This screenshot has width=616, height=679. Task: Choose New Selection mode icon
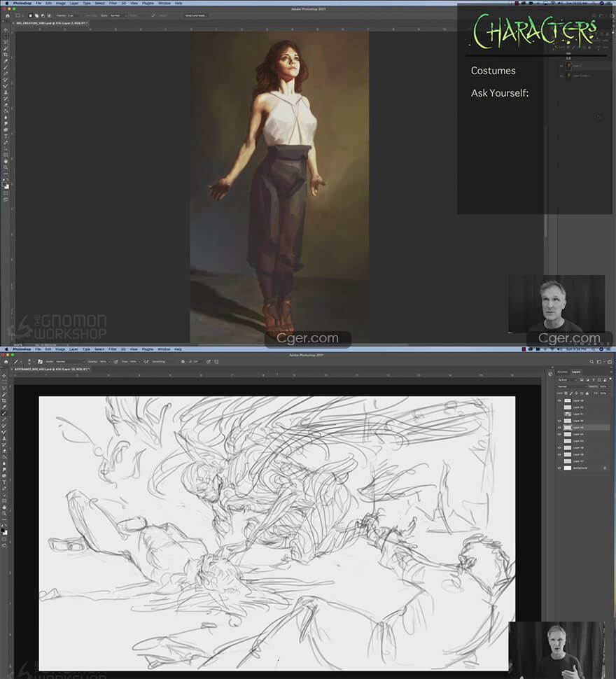30,15
